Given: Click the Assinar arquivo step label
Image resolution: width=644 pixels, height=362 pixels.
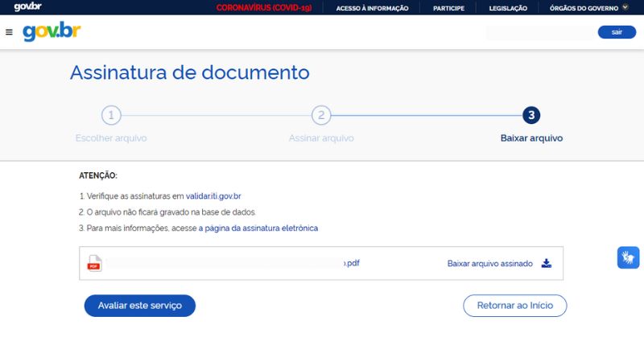Looking at the screenshot, I should (x=321, y=138).
